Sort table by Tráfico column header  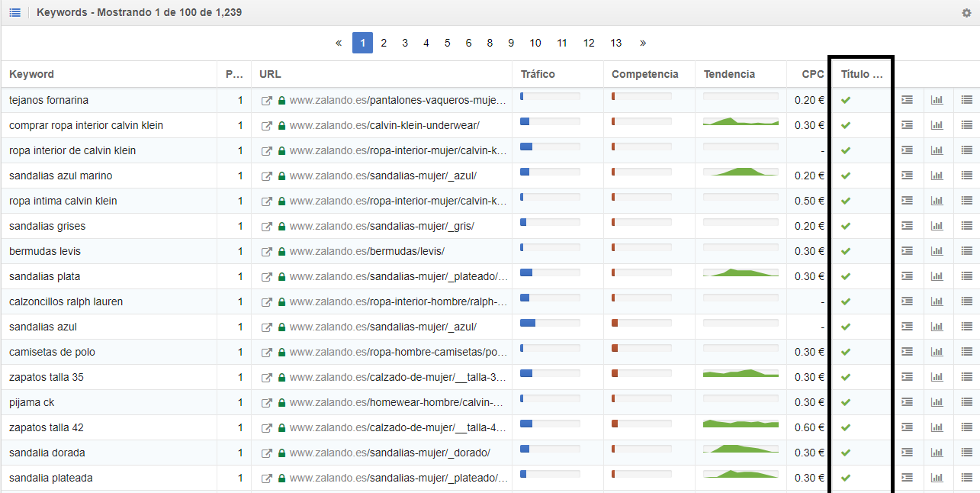[538, 74]
